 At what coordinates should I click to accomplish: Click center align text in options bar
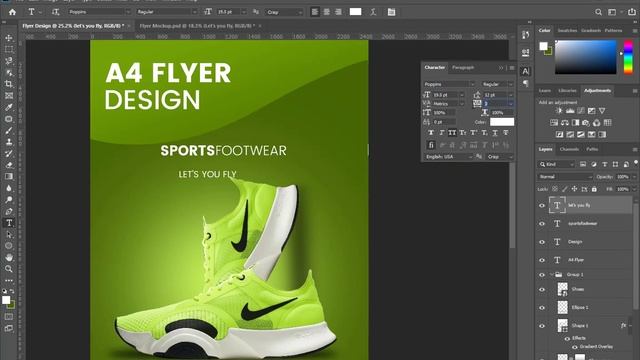327,12
